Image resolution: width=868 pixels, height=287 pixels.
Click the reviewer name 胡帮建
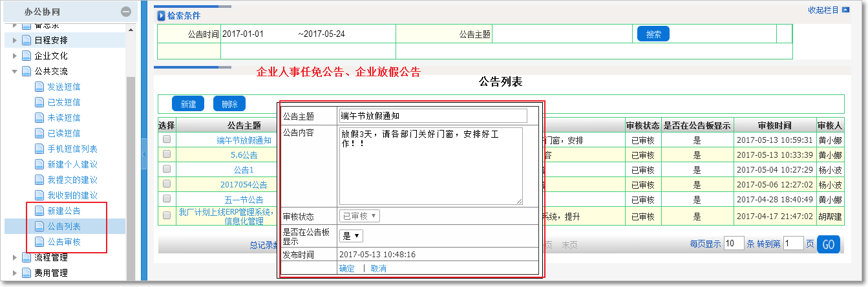(x=829, y=216)
